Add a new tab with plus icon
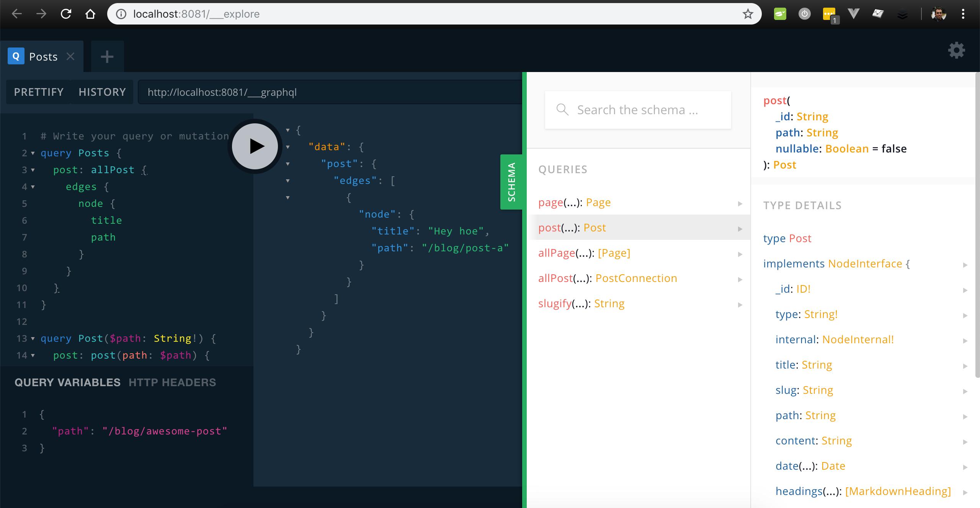Image resolution: width=980 pixels, height=508 pixels. click(107, 57)
